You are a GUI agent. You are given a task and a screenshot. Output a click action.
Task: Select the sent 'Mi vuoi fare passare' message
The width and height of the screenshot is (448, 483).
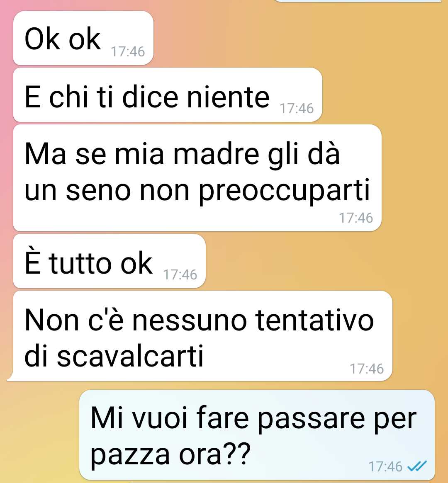click(257, 435)
